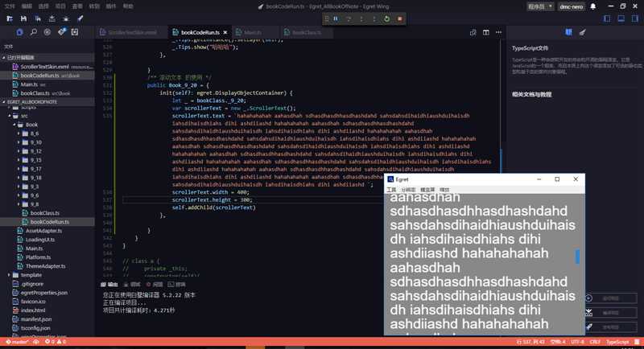Toggle the right sidebar layout button
This screenshot has height=349, width=644.
[x=635, y=18]
